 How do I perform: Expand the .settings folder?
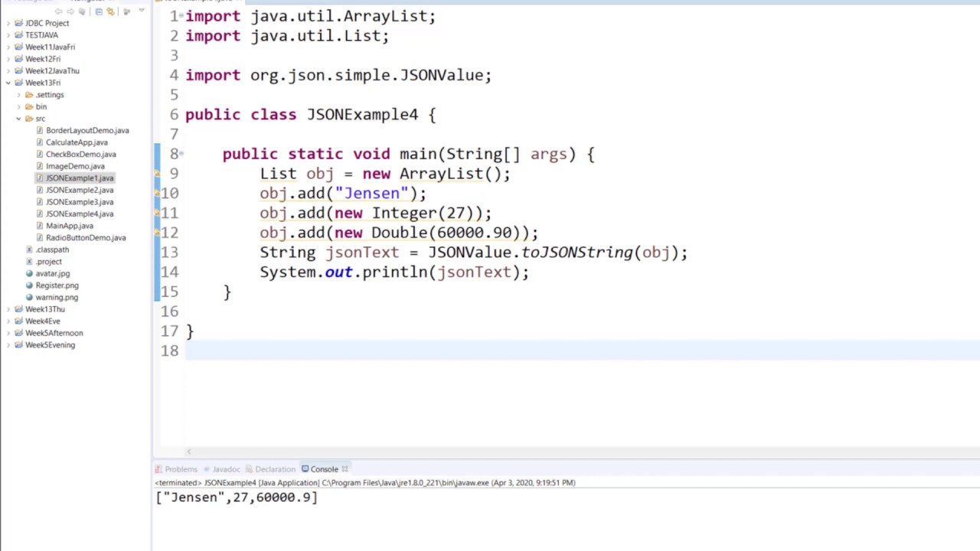19,95
